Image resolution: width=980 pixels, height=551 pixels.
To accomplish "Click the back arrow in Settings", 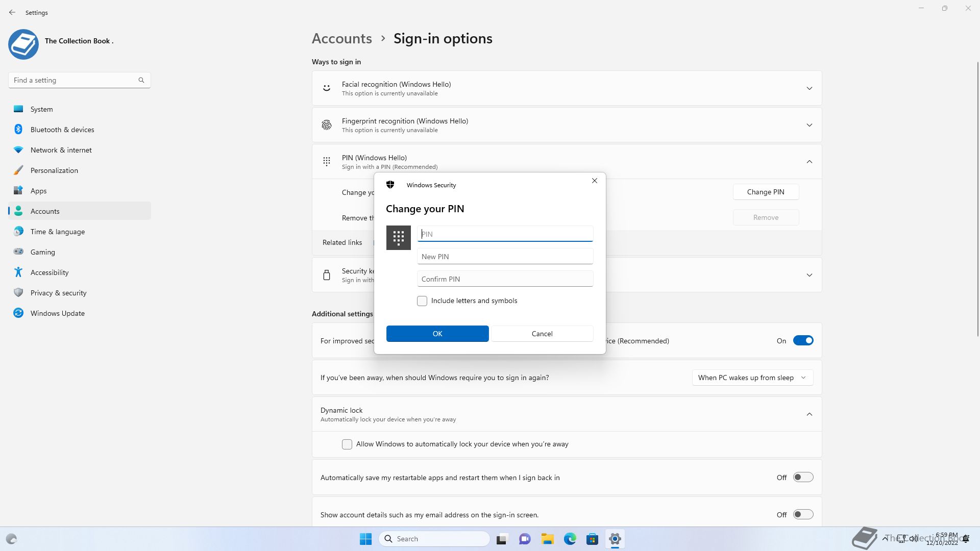I will pos(12,12).
